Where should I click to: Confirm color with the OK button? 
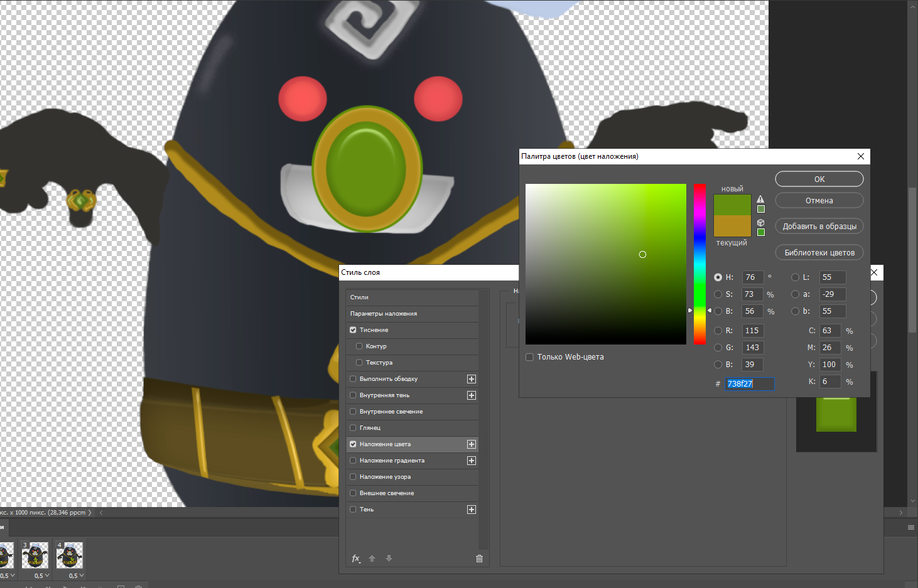pyautogui.click(x=819, y=179)
